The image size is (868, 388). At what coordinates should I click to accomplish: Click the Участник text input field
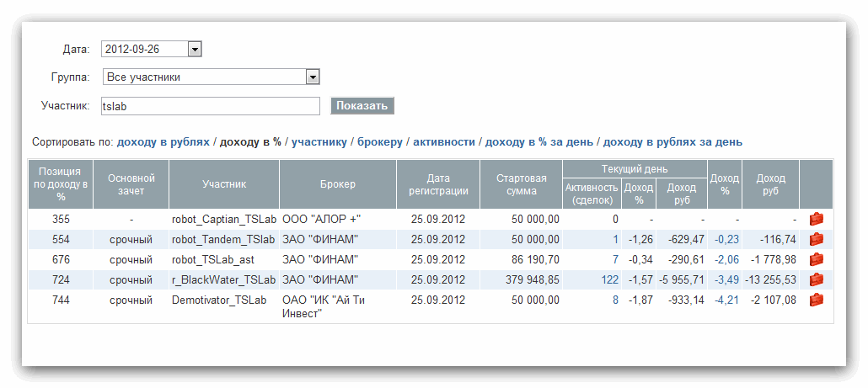(x=211, y=106)
